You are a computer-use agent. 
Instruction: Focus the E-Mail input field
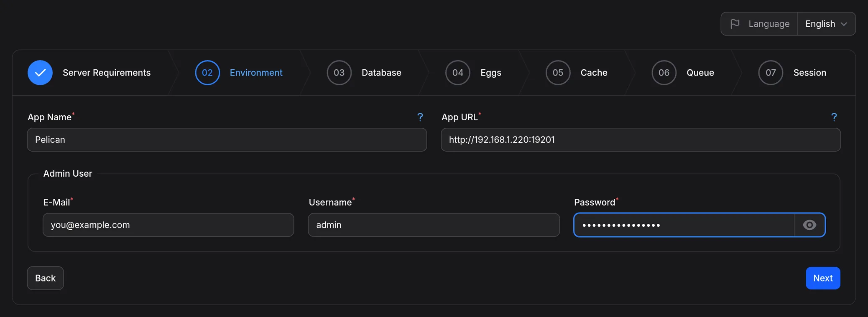tap(168, 225)
